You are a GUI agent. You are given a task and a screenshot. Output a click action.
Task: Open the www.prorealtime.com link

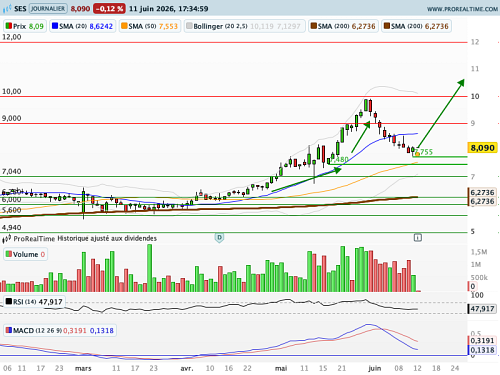click(462, 9)
